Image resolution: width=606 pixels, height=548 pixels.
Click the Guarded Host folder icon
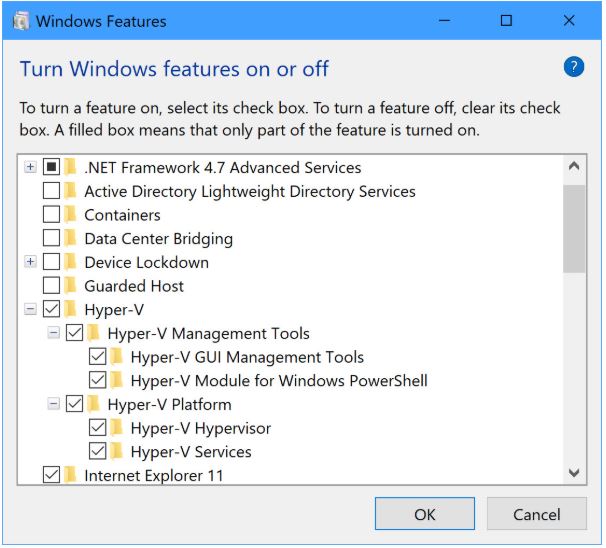click(x=70, y=286)
